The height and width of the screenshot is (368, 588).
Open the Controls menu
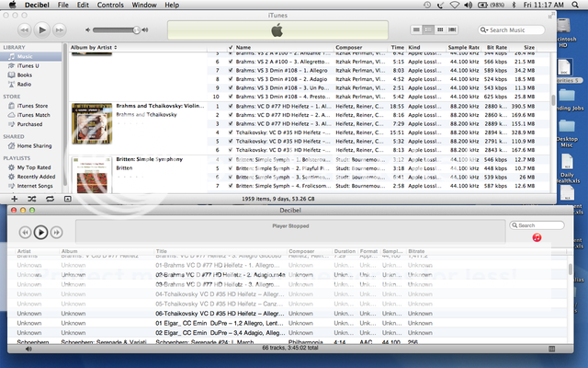click(110, 5)
